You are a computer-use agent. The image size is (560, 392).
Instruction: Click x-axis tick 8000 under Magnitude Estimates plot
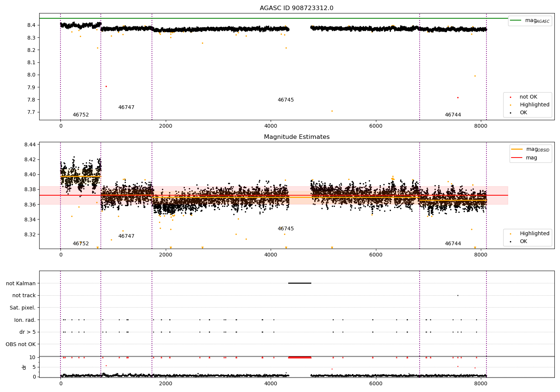tap(481, 255)
